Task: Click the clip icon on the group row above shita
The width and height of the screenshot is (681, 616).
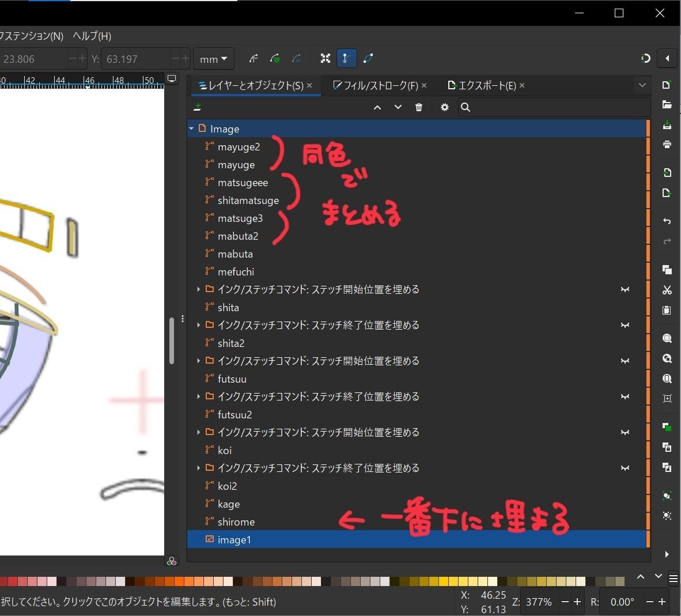Action: (625, 290)
